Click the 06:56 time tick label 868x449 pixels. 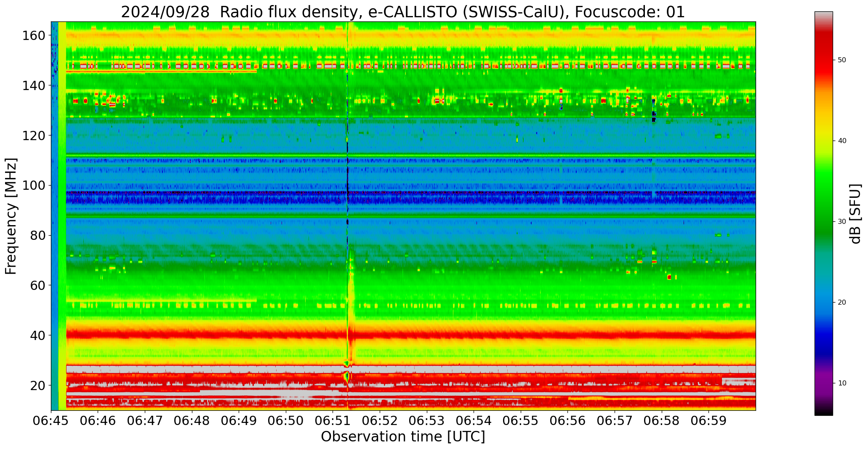click(x=567, y=421)
